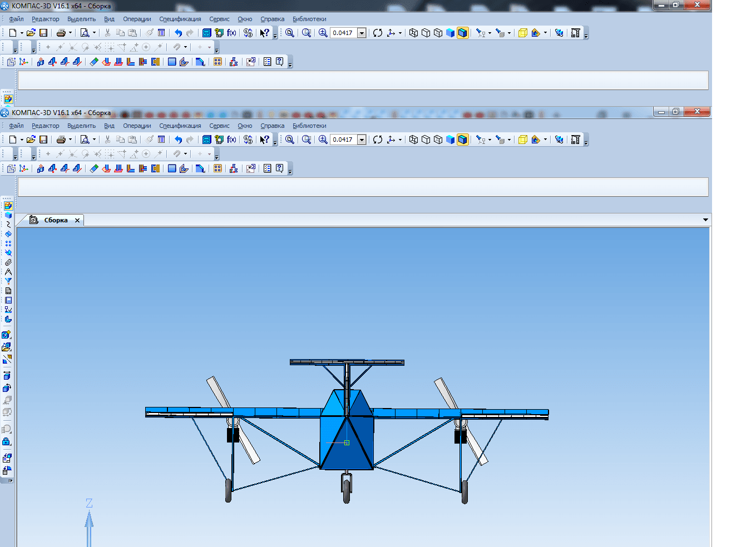Switch to the Сборка document tab
Viewport: 756px width, 547px height.
coord(56,220)
